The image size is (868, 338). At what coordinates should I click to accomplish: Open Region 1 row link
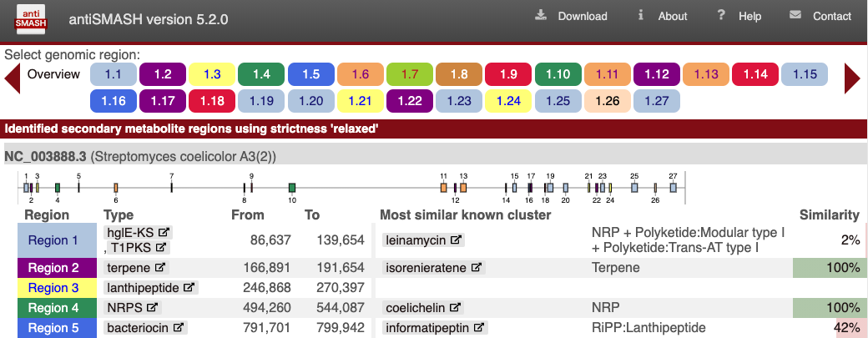click(57, 240)
